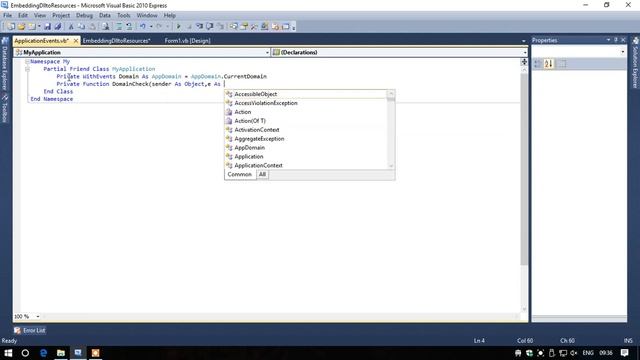This screenshot has height=360, width=640.
Task: Click the Step Over toolbar icon
Action: click(x=209, y=27)
